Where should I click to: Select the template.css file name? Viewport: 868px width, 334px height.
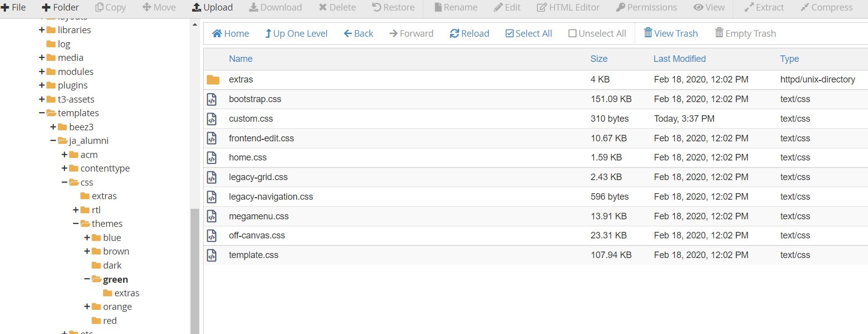point(253,255)
